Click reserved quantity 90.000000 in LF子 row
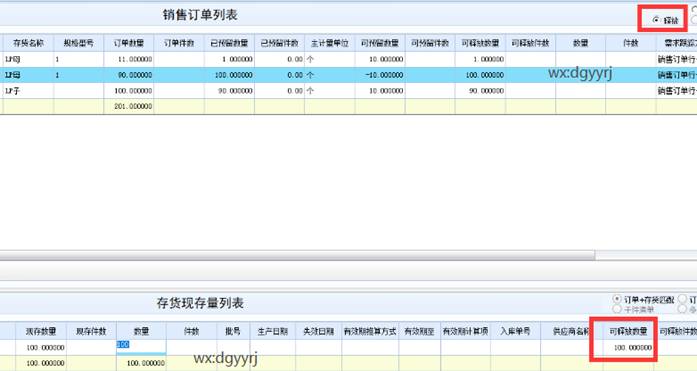This screenshot has height=371, width=697. [x=229, y=91]
